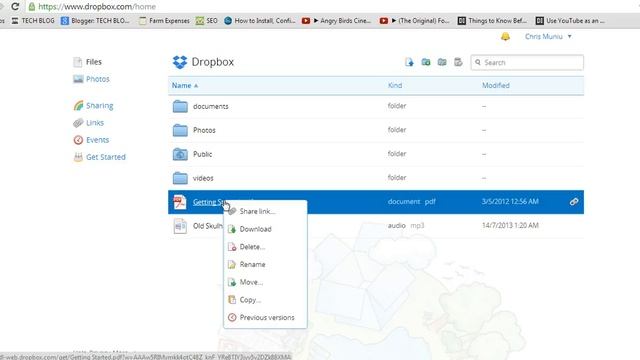The image size is (640, 360).
Task: Open the How to Install, Confi... bookmark
Action: 260,20
